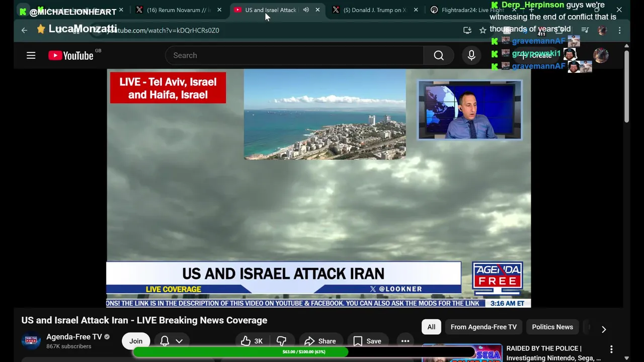Open the notification bell dropdown

171,341
